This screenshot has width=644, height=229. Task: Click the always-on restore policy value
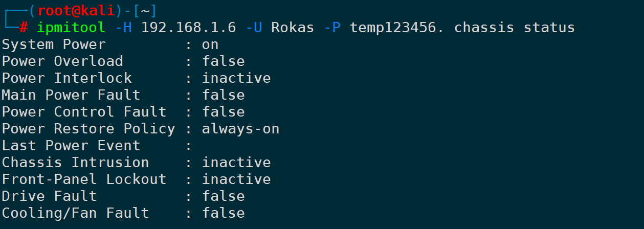[240, 129]
